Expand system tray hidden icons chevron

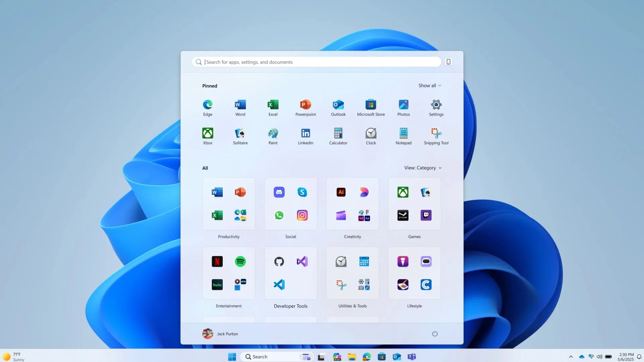[x=571, y=357]
